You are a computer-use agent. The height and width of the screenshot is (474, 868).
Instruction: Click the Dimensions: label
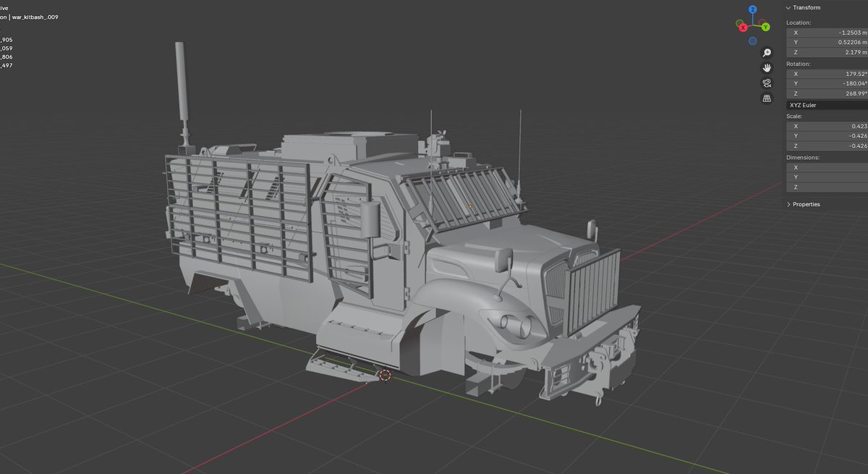tap(802, 157)
